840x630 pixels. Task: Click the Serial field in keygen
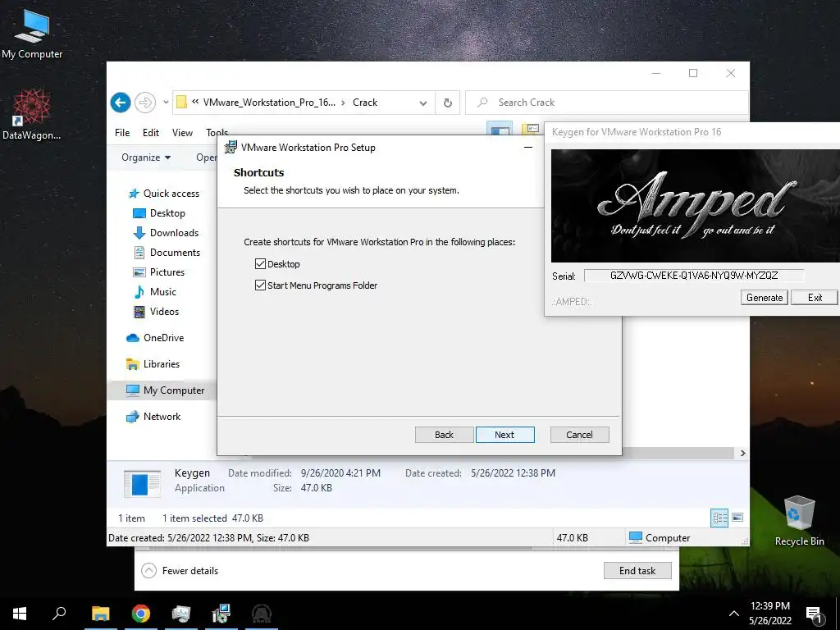(694, 276)
